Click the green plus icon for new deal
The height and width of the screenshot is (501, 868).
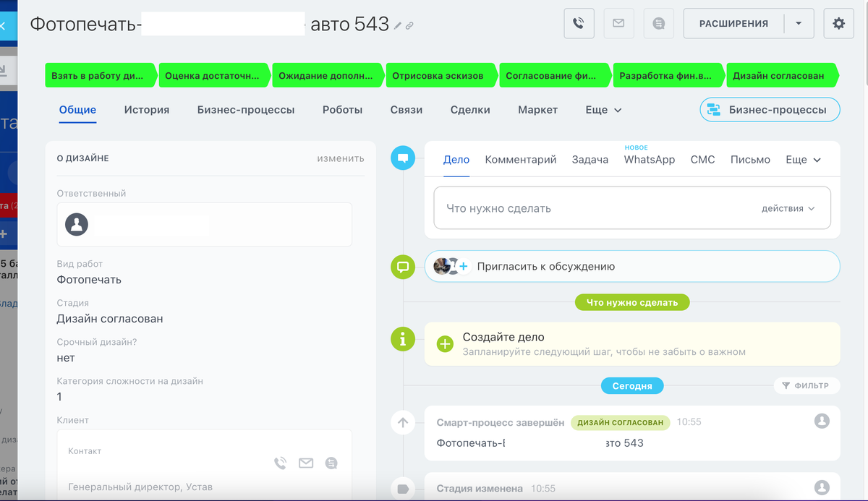[x=446, y=344]
